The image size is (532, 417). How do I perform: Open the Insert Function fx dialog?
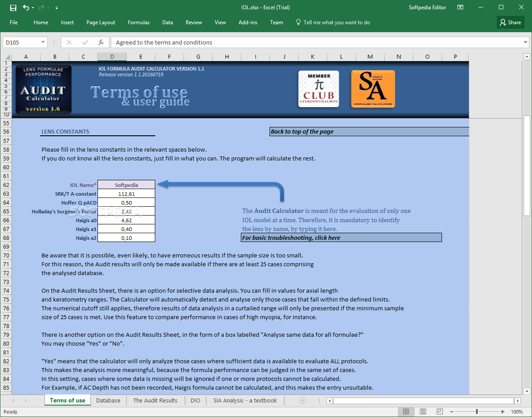coord(101,42)
